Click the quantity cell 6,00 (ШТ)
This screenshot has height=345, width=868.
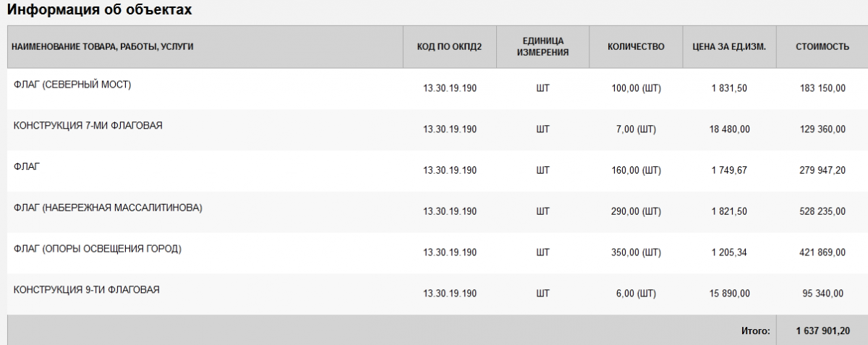click(x=637, y=294)
